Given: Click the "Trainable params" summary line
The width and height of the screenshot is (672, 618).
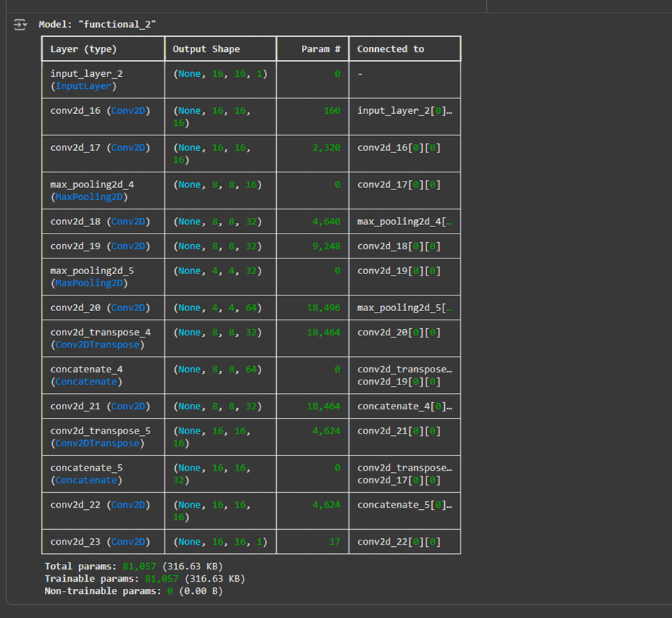Looking at the screenshot, I should (x=145, y=579).
